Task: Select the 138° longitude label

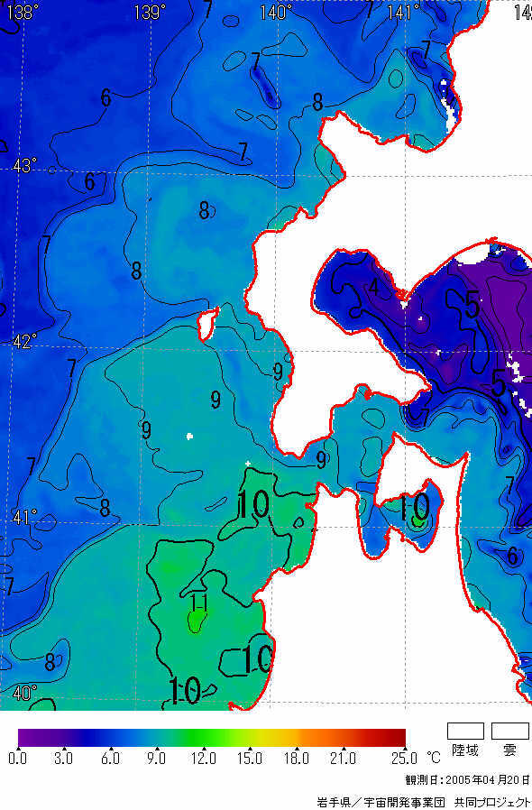Action: coord(21,12)
